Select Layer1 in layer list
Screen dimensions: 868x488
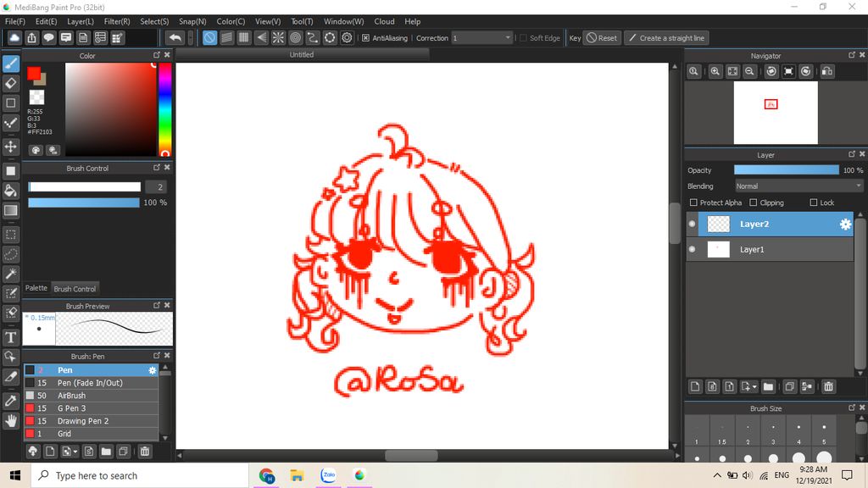[x=770, y=250]
